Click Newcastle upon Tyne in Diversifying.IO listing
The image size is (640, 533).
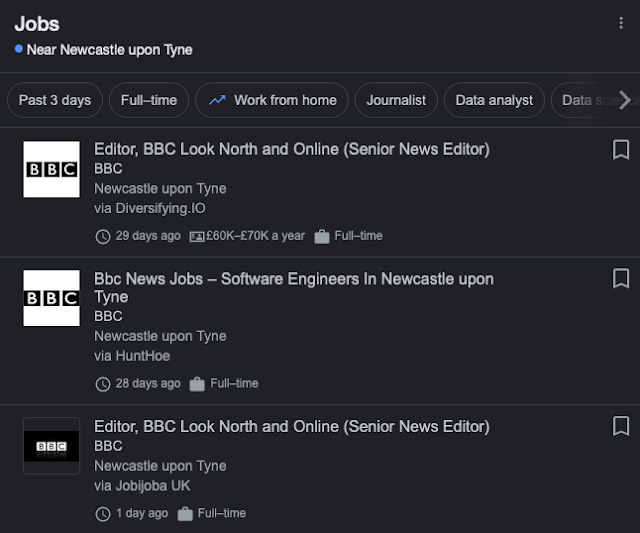[160, 189]
